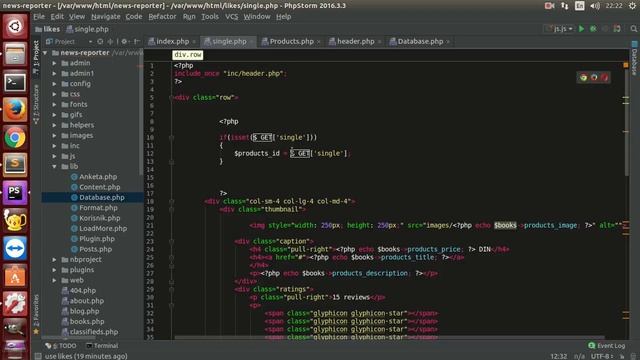Open the Refactor menu
The height and width of the screenshot is (360, 640).
point(162,17)
